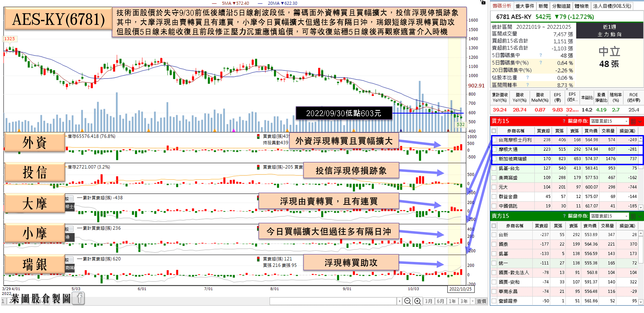
Task: Expand chevron at right of 買方15 header
Action: (640, 121)
